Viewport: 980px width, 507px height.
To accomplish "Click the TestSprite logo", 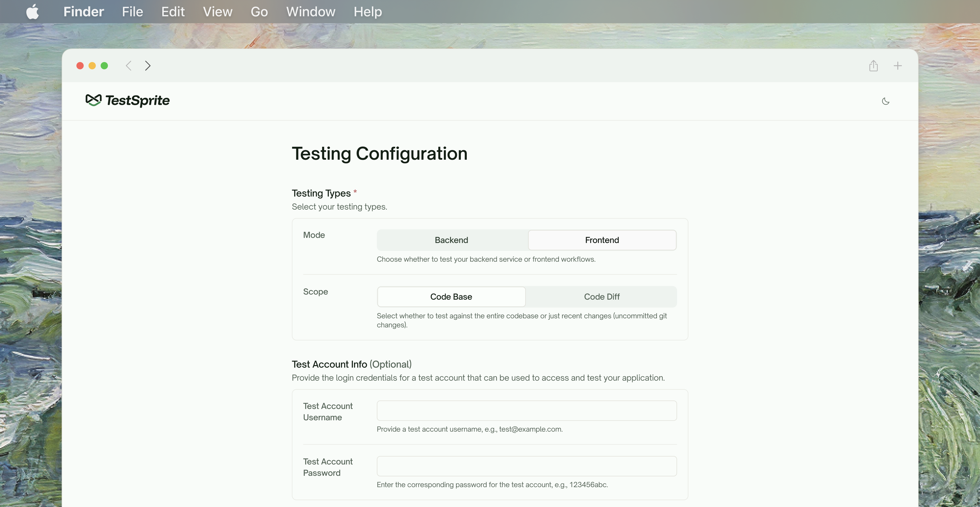I will click(127, 101).
